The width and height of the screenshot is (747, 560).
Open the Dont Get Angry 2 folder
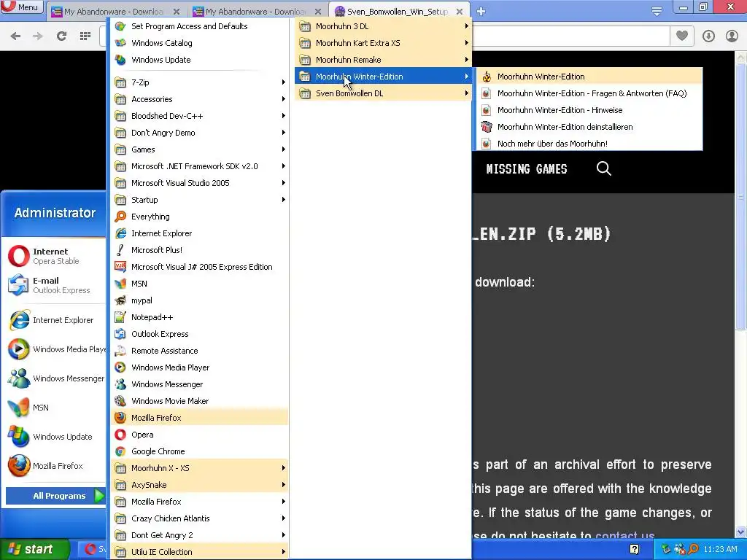pyautogui.click(x=200, y=535)
